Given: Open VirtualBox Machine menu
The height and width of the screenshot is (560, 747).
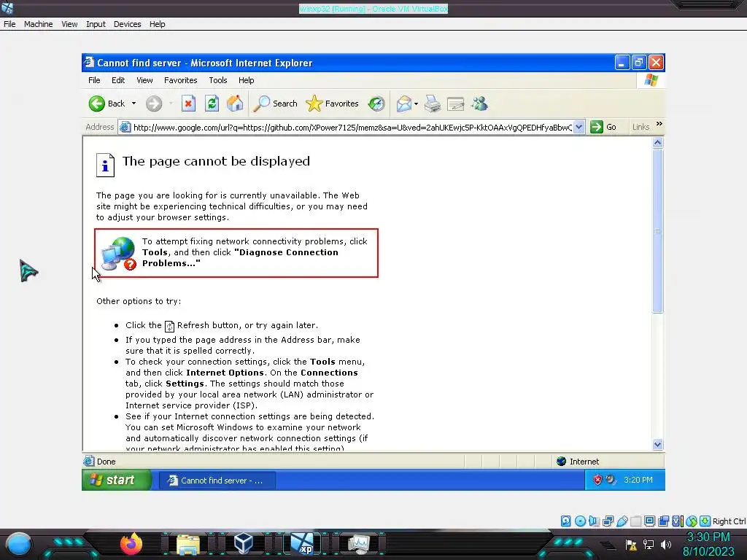Looking at the screenshot, I should (x=38, y=24).
